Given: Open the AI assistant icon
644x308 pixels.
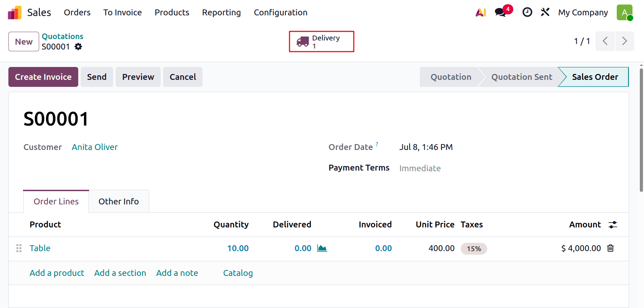Looking at the screenshot, I should (x=481, y=13).
